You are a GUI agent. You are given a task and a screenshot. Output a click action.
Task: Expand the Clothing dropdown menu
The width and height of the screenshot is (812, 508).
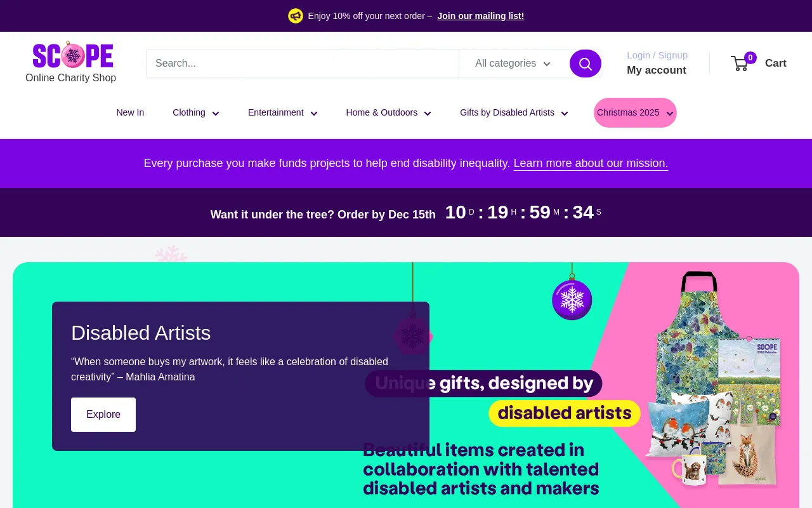[196, 112]
